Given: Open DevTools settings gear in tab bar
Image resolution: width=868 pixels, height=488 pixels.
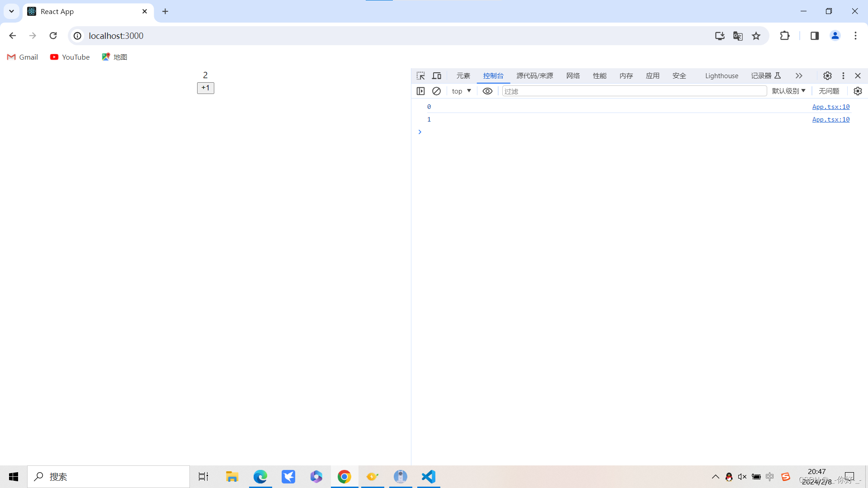Looking at the screenshot, I should [827, 75].
